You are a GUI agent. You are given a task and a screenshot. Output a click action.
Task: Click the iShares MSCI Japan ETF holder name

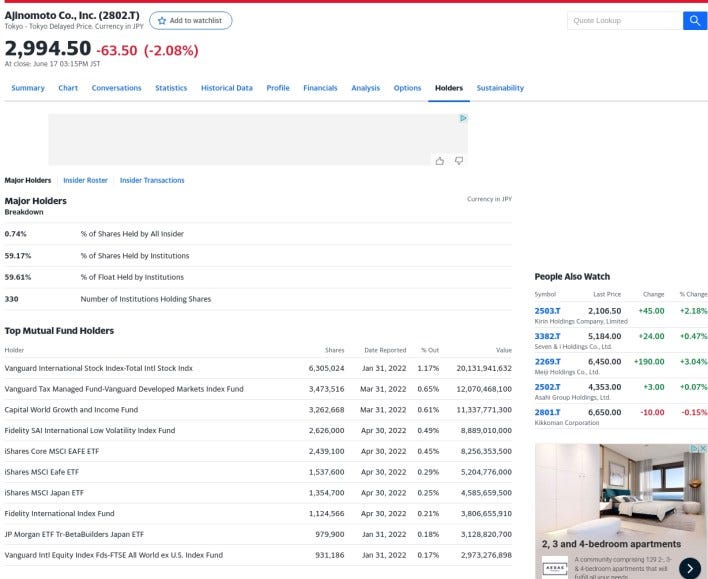[44, 493]
